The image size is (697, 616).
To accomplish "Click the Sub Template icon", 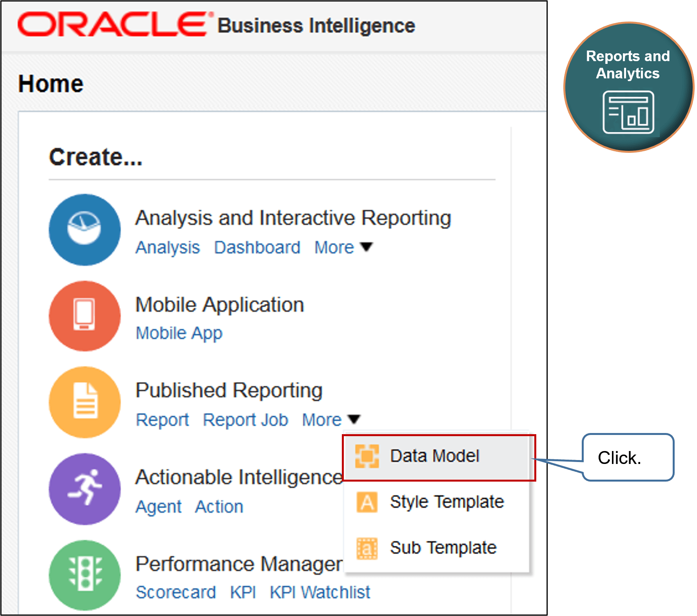I will pyautogui.click(x=367, y=548).
